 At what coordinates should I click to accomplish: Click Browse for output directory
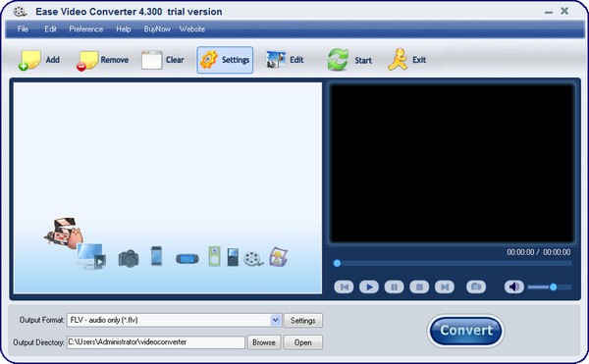(x=264, y=342)
